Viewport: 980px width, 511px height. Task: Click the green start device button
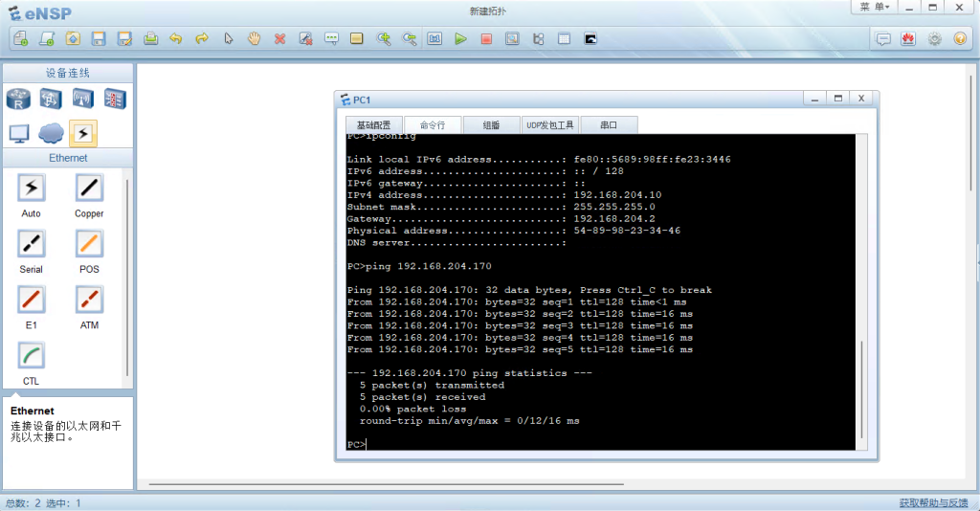(x=460, y=39)
